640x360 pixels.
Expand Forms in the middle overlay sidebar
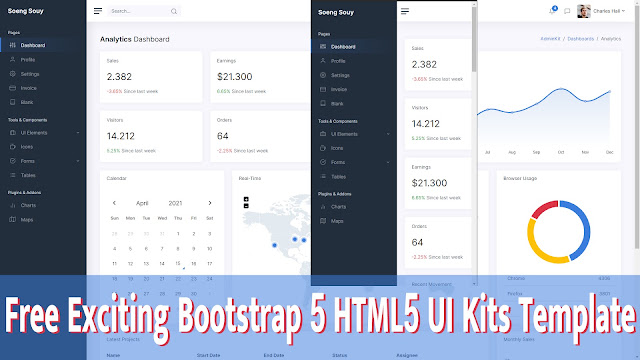pos(354,162)
